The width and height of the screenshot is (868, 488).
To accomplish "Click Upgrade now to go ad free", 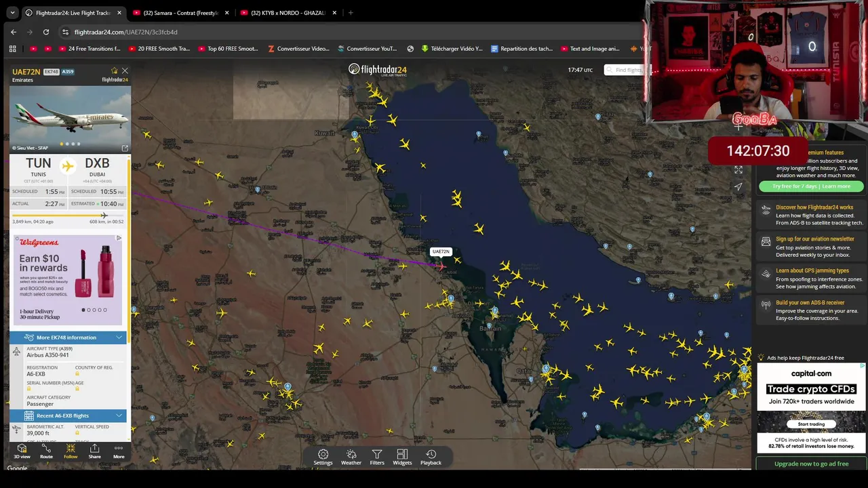I will 811,464.
